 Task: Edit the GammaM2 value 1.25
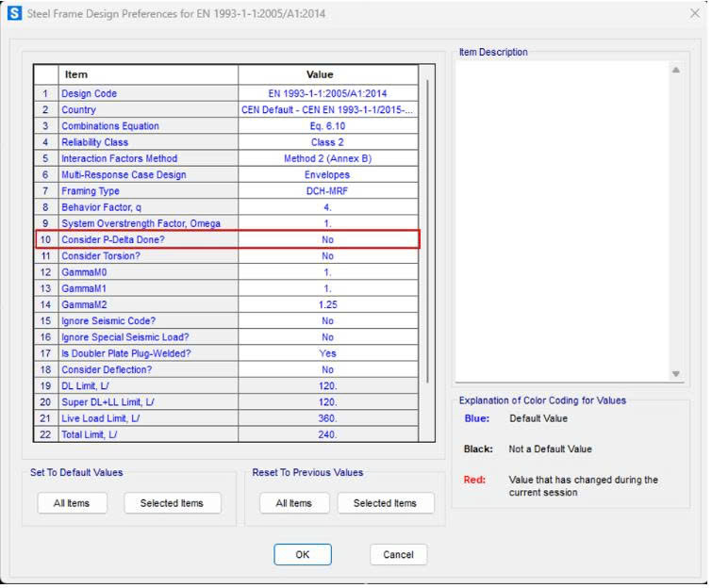327,305
